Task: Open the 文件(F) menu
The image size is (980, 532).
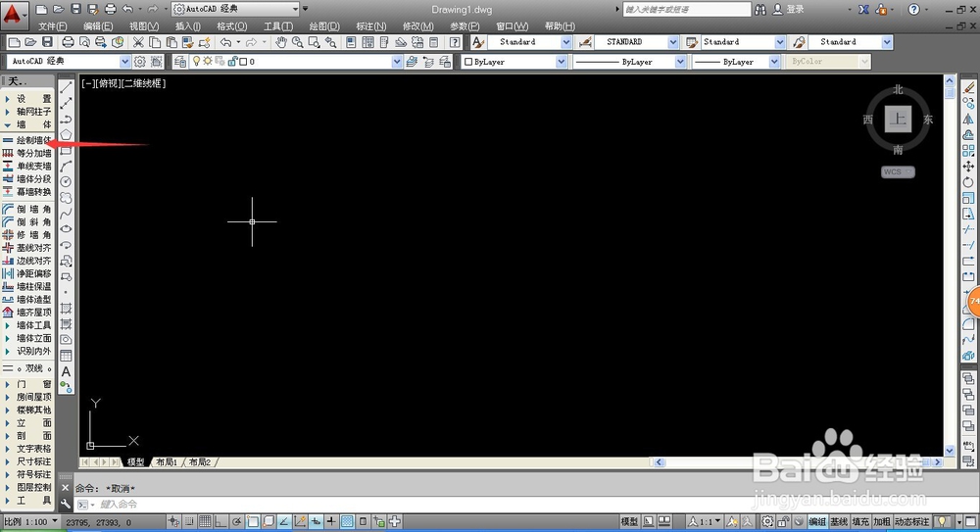Action: (53, 26)
